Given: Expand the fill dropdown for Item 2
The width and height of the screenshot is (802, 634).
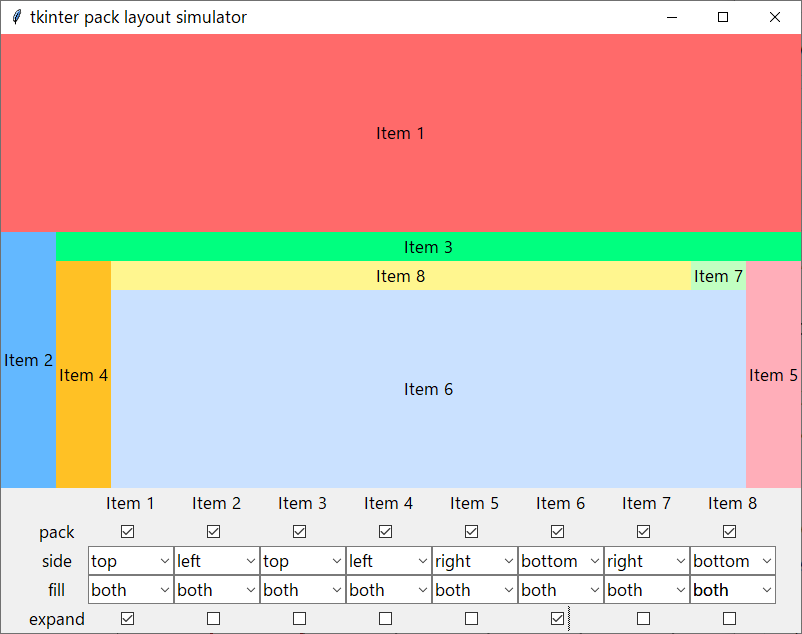Looking at the screenshot, I should [217, 590].
